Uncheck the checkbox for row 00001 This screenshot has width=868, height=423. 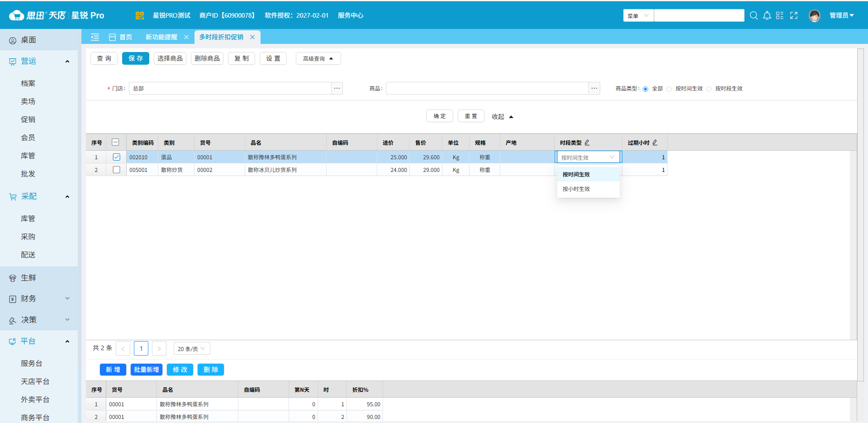click(116, 157)
